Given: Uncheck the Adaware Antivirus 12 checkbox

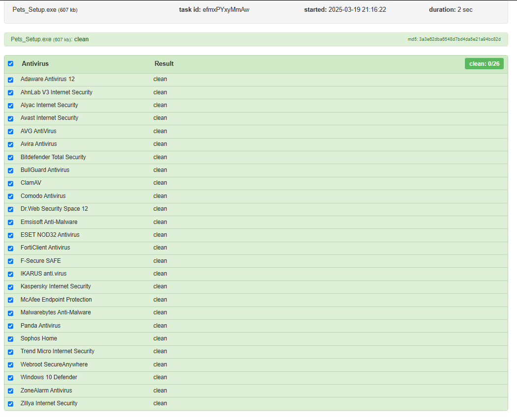Looking at the screenshot, I should (x=11, y=80).
